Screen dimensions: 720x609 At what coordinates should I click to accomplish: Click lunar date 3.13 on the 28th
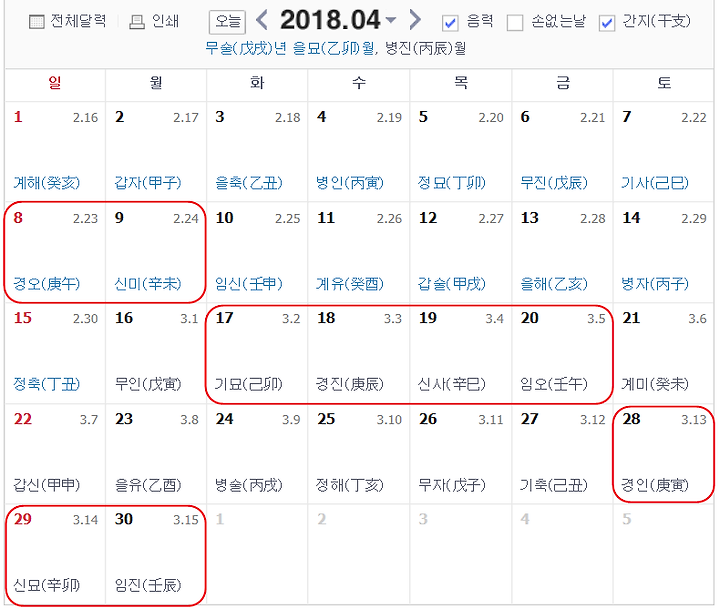click(x=694, y=420)
